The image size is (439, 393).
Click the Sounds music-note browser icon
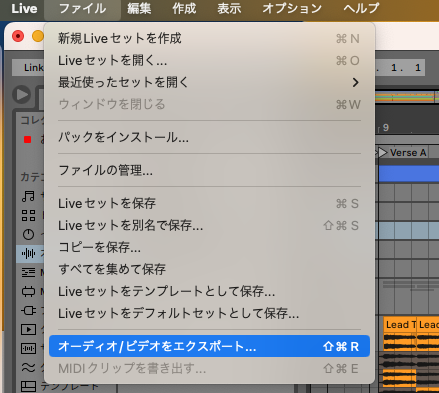tap(28, 196)
